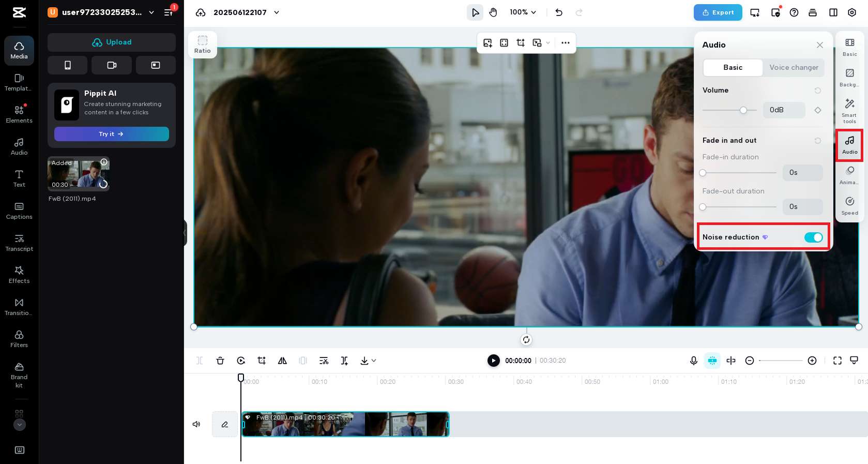Open the Transitions panel
This screenshot has height=464, width=868.
[19, 307]
